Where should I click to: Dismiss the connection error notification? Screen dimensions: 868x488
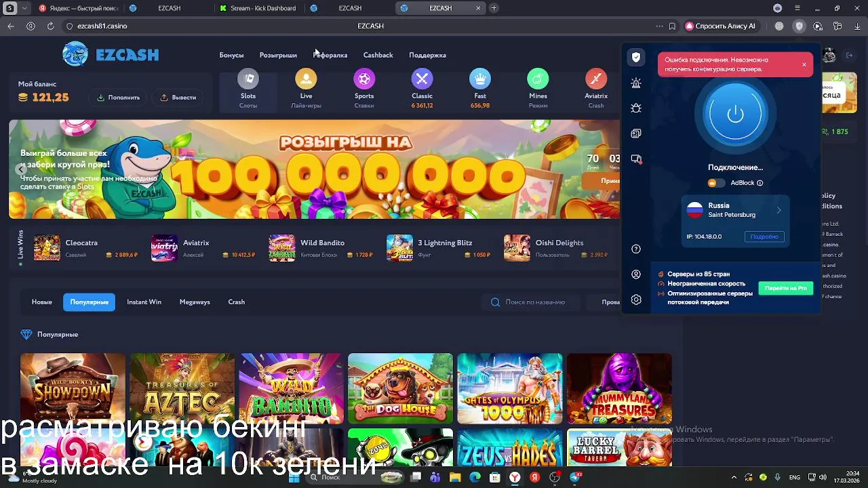804,64
